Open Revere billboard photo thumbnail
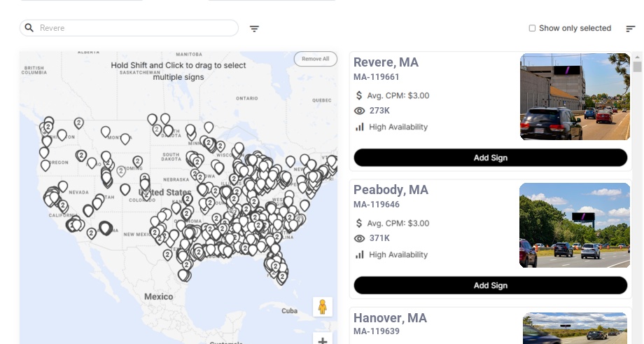644x344 pixels. 575,97
